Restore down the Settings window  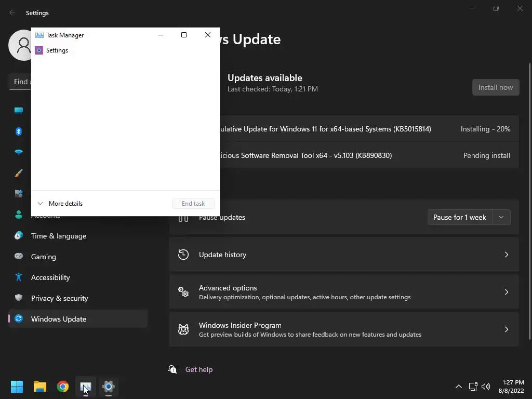point(496,8)
